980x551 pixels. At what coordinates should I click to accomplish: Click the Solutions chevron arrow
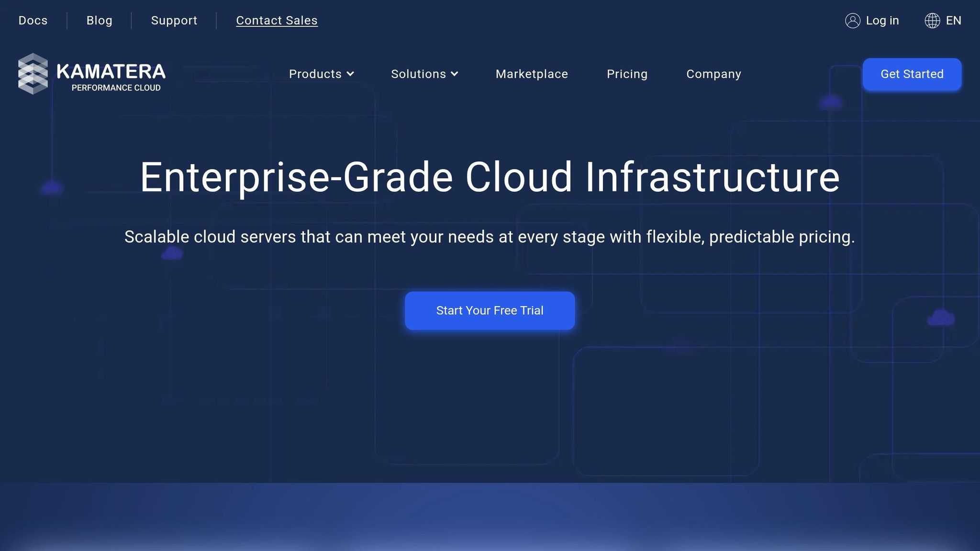click(455, 74)
